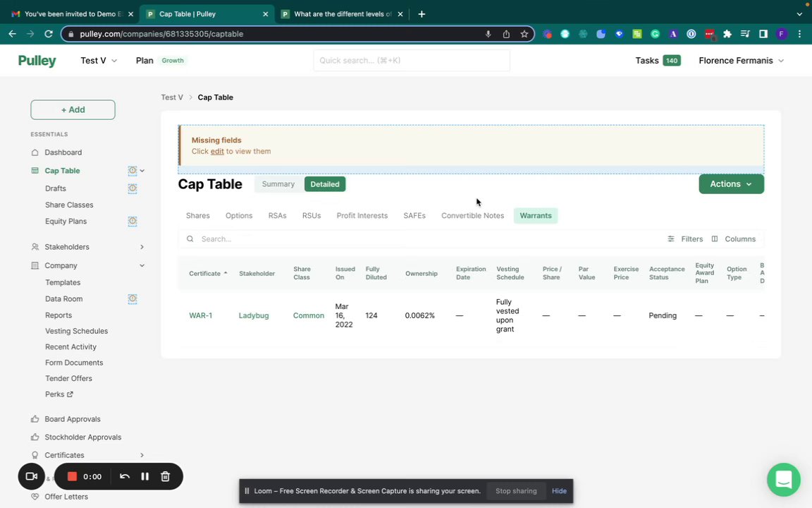Click the alert icon next to Drafts
Viewport: 812px width, 508px height.
pyautogui.click(x=133, y=188)
